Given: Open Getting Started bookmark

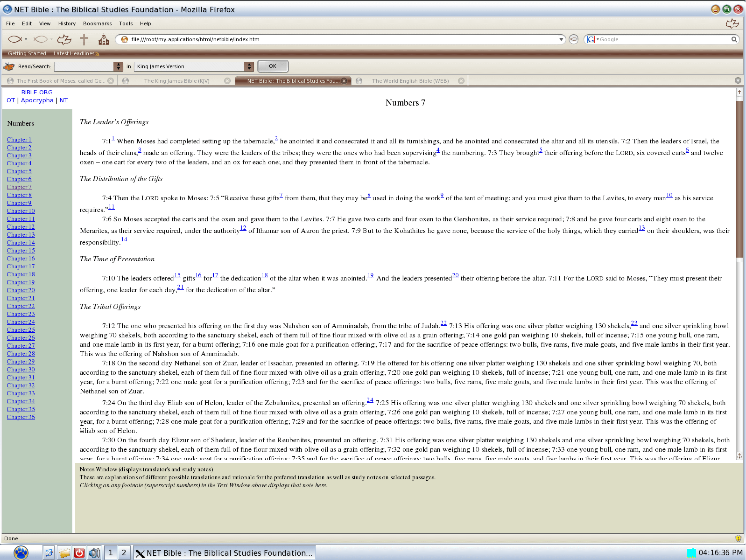Looking at the screenshot, I should pyautogui.click(x=27, y=53).
